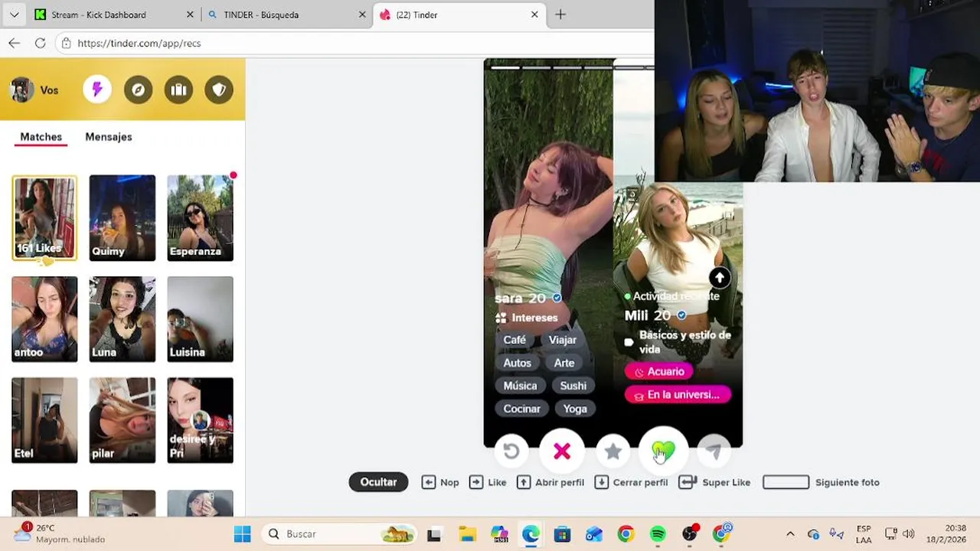Click the Rewind button on the card

tap(511, 452)
